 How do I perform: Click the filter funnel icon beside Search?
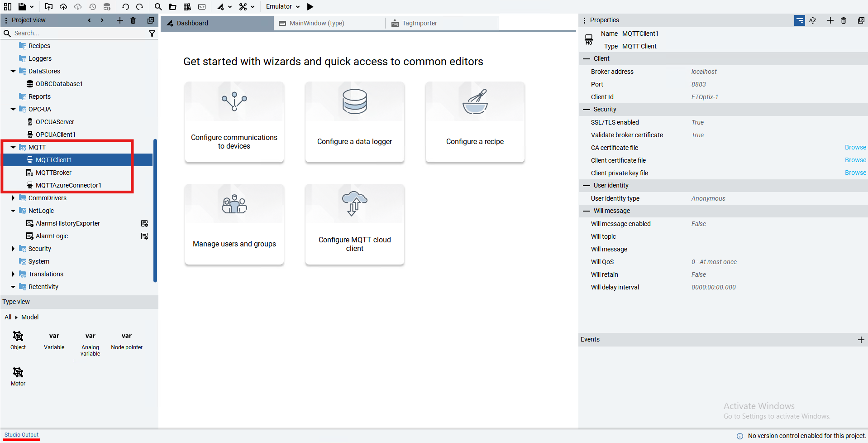click(x=152, y=34)
